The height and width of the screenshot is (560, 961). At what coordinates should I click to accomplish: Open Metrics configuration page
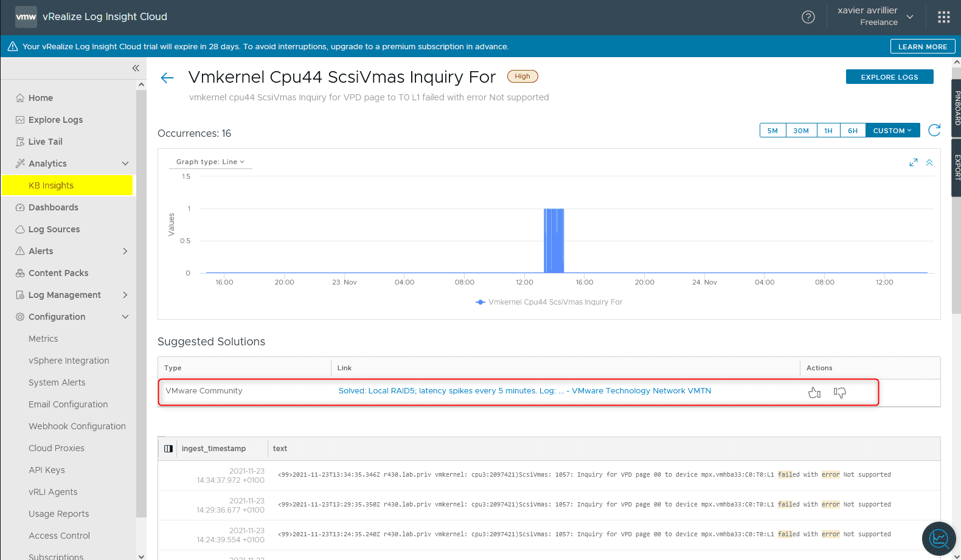pyautogui.click(x=43, y=339)
